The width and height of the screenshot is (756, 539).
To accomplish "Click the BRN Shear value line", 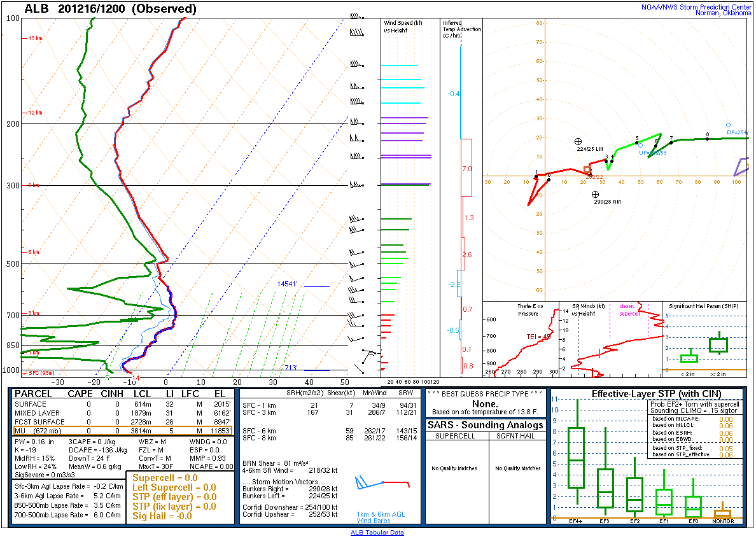I will coord(276,463).
